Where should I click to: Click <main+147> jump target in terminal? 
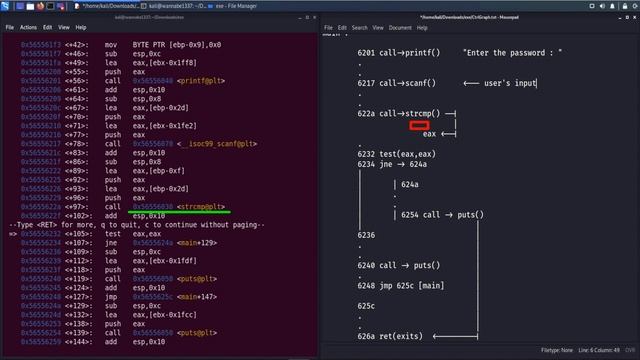(197, 297)
